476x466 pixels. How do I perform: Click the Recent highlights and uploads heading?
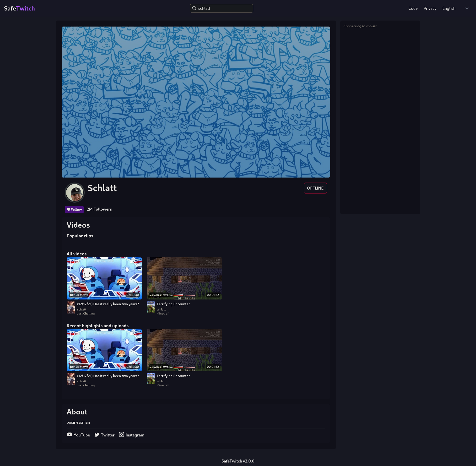(x=97, y=326)
